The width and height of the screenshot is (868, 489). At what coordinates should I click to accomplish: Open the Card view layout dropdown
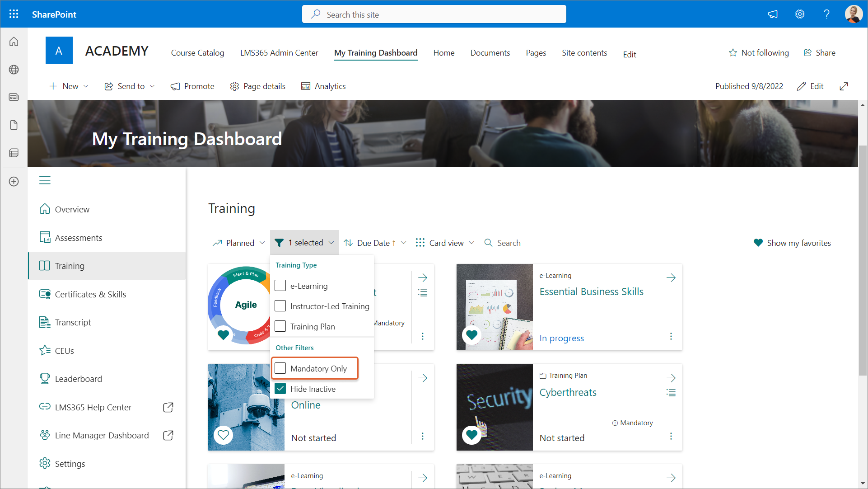coord(445,243)
